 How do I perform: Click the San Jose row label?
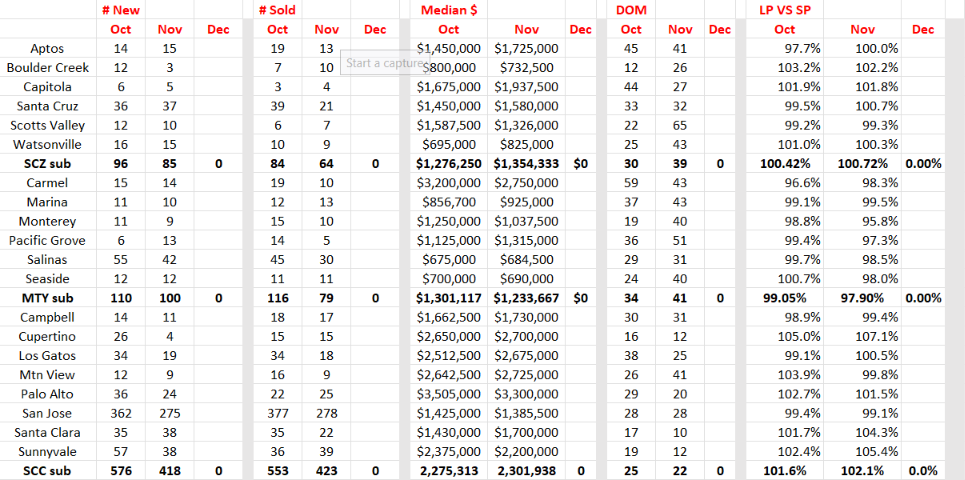point(47,413)
